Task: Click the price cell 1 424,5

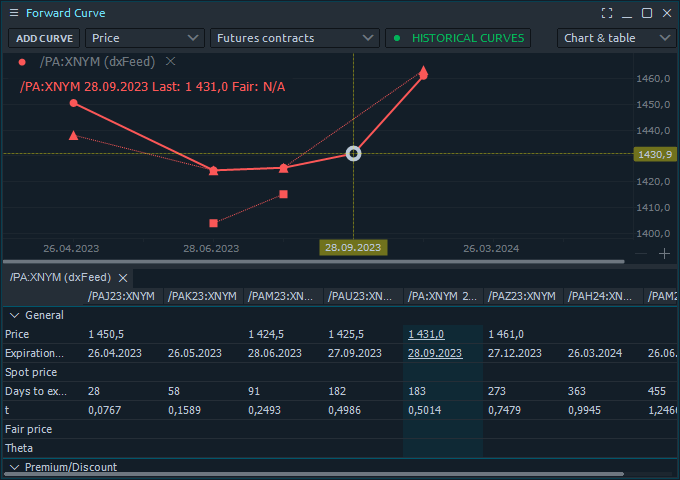Action: (266, 334)
